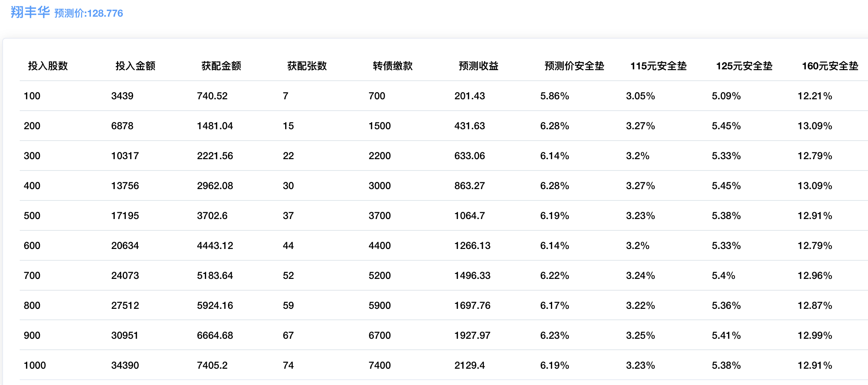
Task: Select the 预测价安全垫 column header
Action: coord(574,66)
